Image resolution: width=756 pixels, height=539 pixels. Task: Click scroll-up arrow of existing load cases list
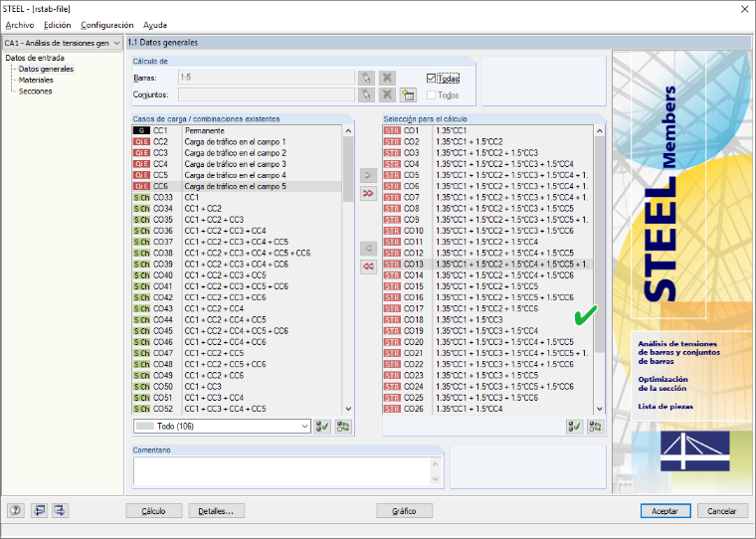pos(348,130)
